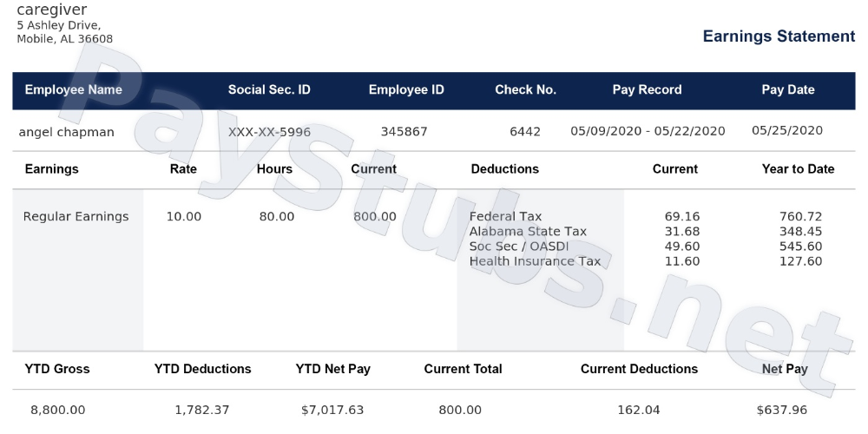Click the hours value 80.00
Image resolution: width=868 pixels, height=434 pixels.
point(277,216)
